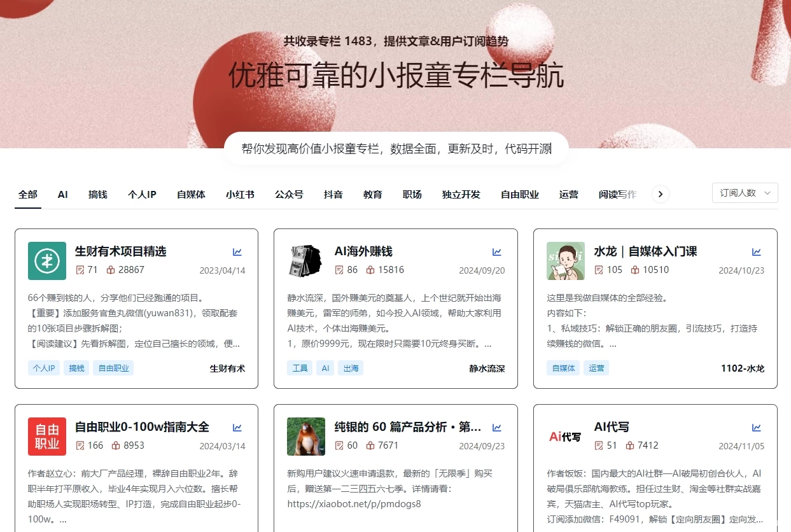Open the stats chart for 水龙｜自媒体入门课

pyautogui.click(x=755, y=251)
